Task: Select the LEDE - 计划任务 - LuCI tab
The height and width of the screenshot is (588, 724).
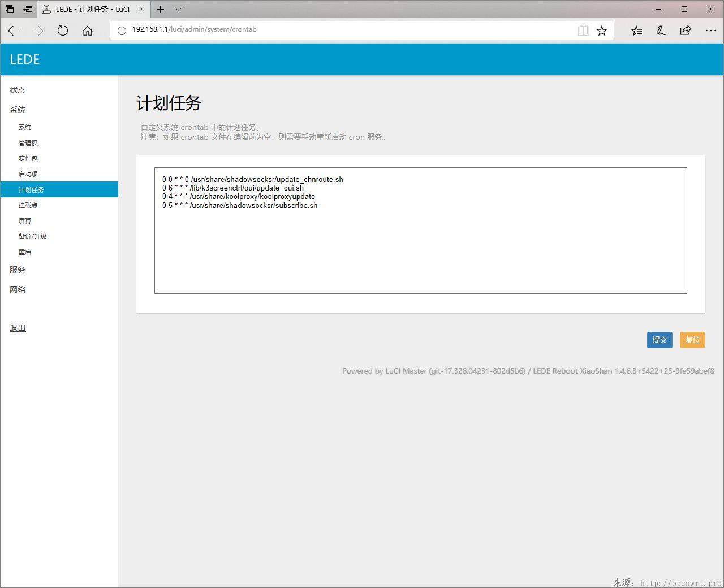Action: click(x=94, y=9)
